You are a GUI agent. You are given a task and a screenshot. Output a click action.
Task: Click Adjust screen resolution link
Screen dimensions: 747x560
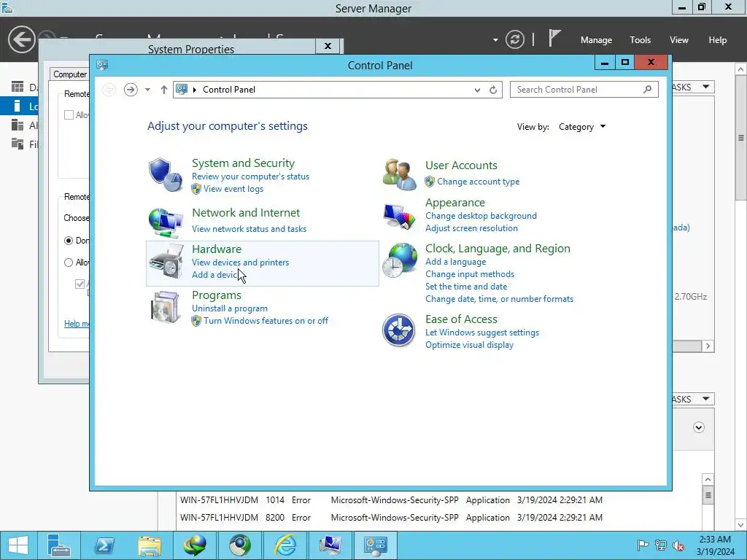point(472,228)
